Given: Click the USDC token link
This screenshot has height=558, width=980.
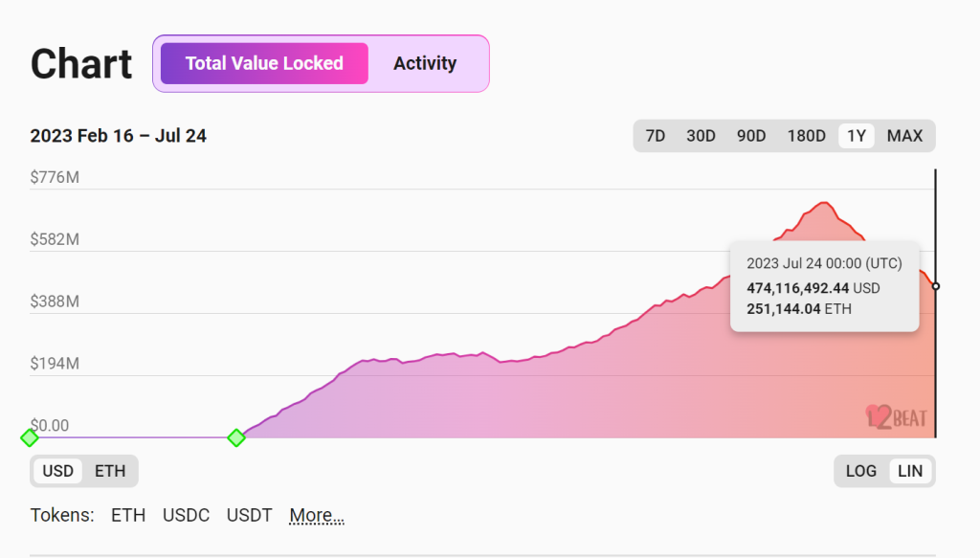Looking at the screenshot, I should (186, 516).
